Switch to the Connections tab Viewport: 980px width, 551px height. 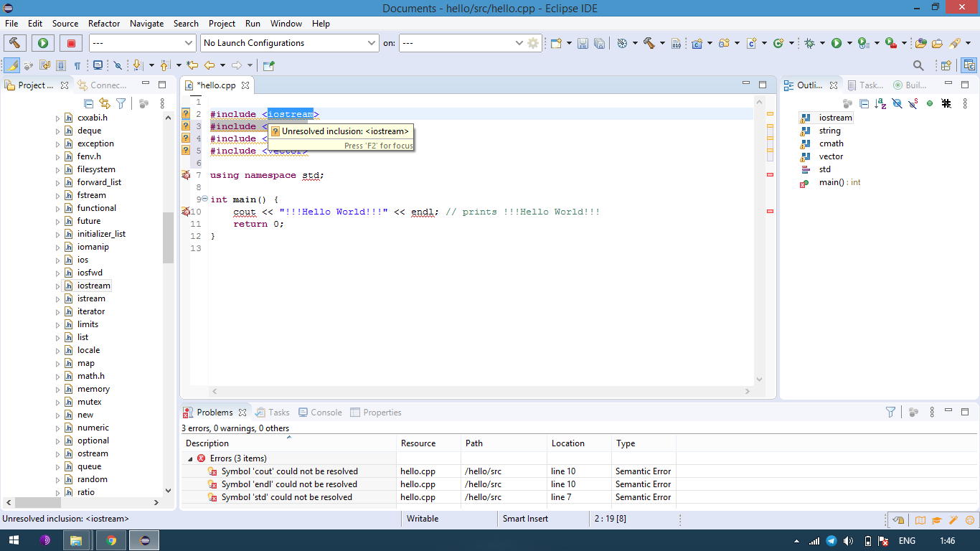103,85
